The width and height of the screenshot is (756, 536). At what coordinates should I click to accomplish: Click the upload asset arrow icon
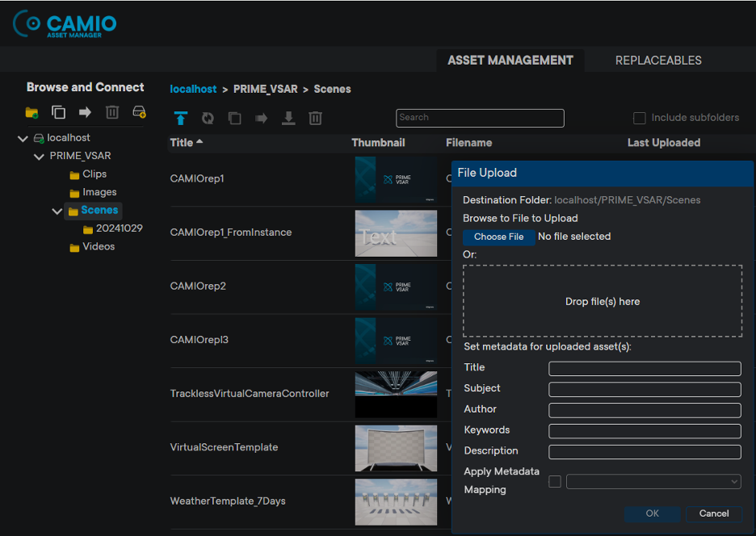181,119
